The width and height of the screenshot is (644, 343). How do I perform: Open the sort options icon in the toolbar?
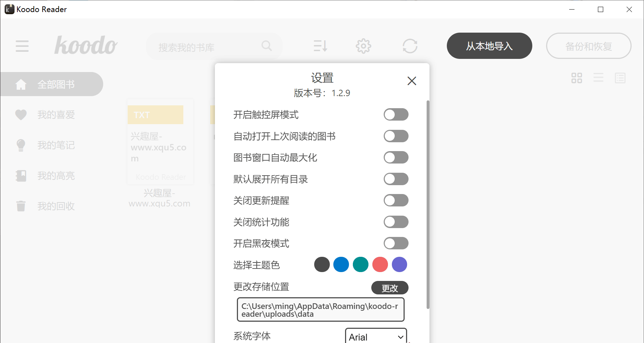(320, 46)
